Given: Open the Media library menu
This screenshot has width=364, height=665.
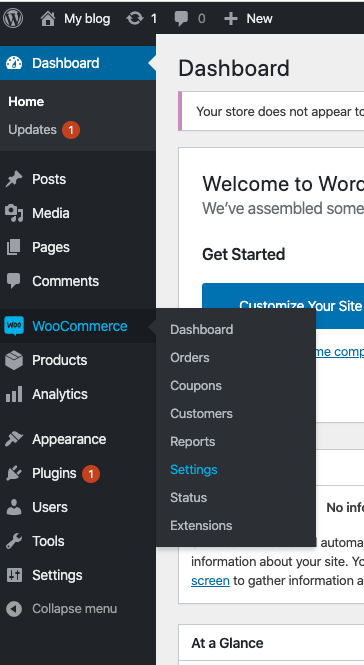Looking at the screenshot, I should tap(50, 213).
